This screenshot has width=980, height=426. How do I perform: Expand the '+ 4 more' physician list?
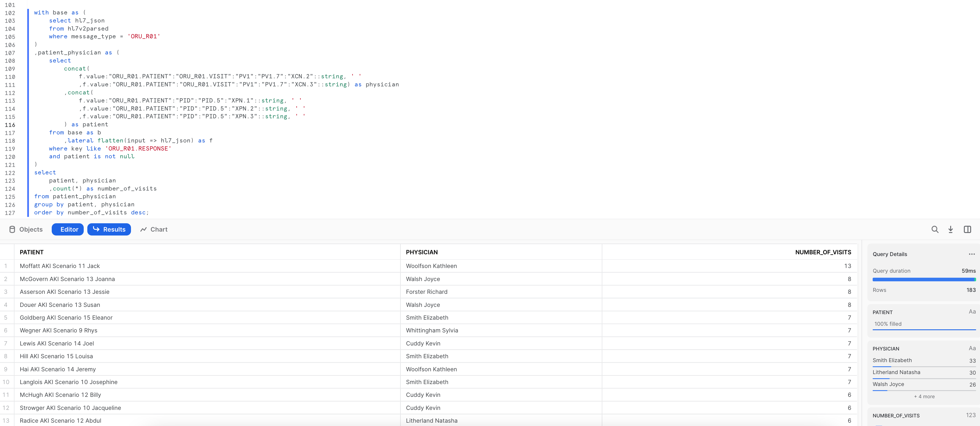(x=924, y=396)
